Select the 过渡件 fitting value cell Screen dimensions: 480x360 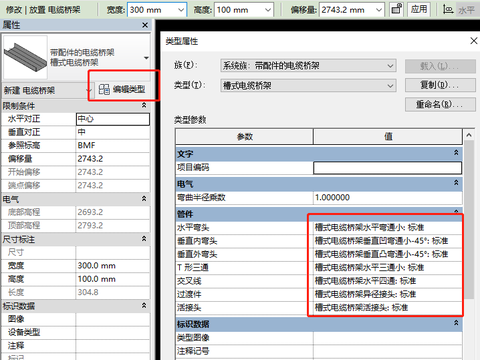point(387,295)
